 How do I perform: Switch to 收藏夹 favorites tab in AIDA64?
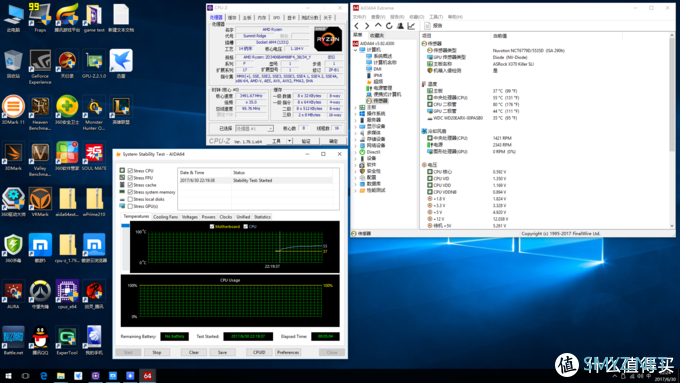point(376,35)
